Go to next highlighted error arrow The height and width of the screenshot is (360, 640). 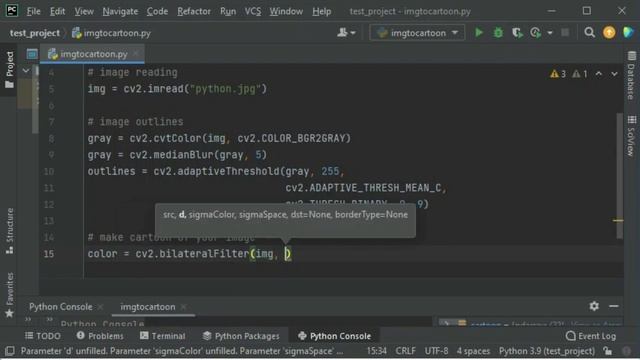point(614,74)
